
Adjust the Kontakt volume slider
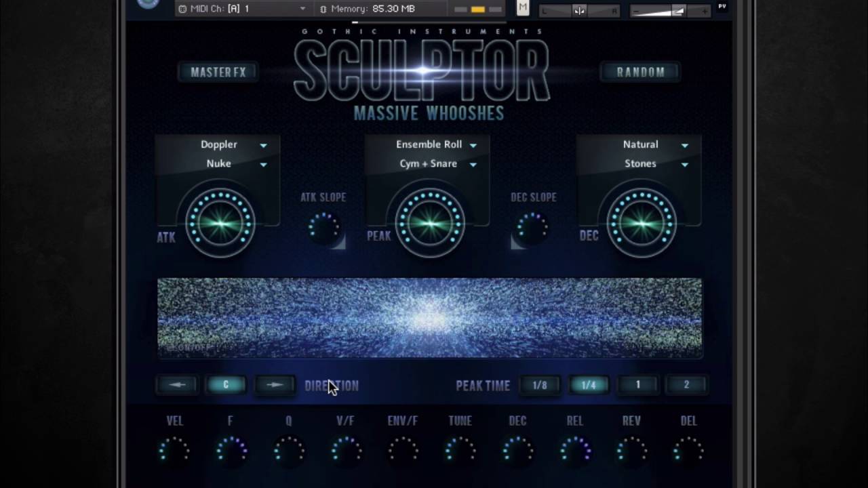point(670,11)
